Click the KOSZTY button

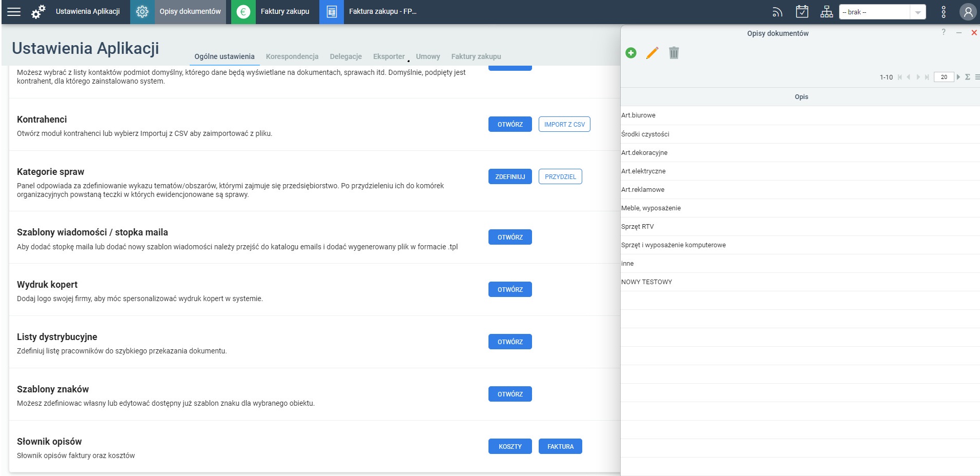point(510,446)
